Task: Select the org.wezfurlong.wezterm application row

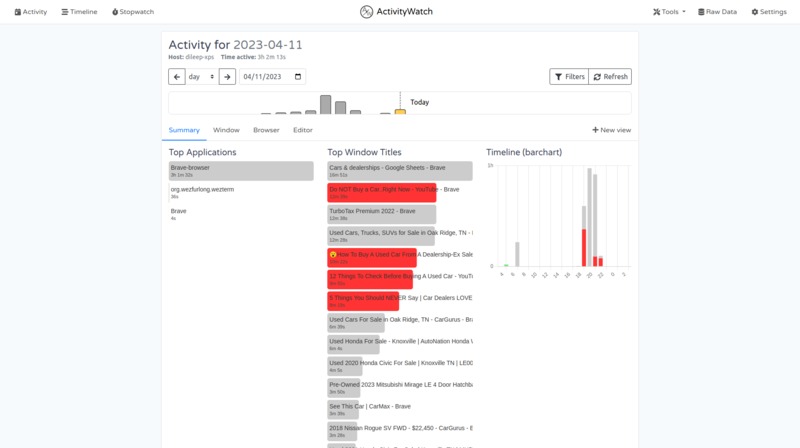Action: click(241, 192)
